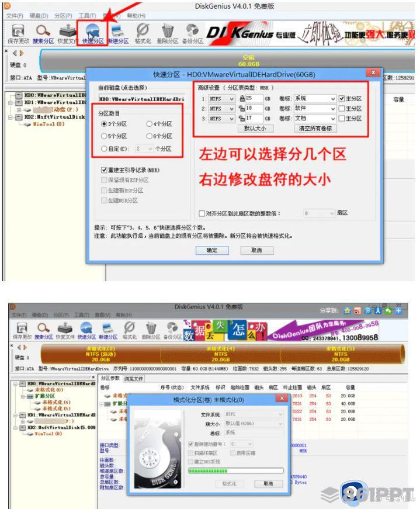Click lock icon beside the 17 GB size
420x509 pixels.
click(242, 119)
